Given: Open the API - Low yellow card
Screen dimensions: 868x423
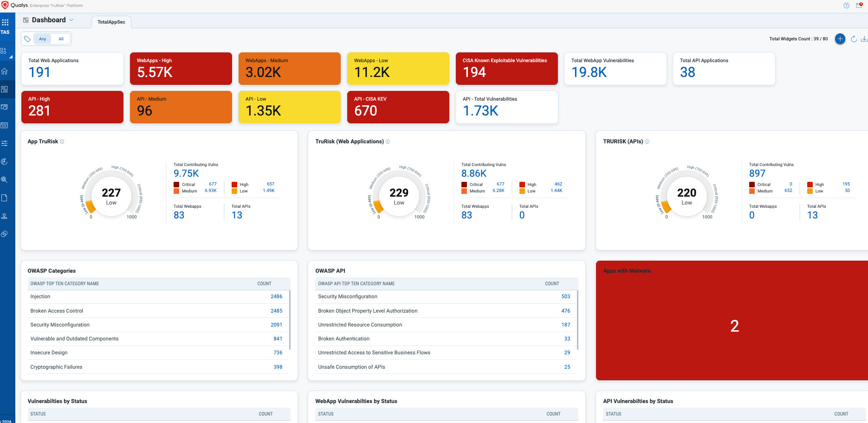Looking at the screenshot, I should (290, 107).
